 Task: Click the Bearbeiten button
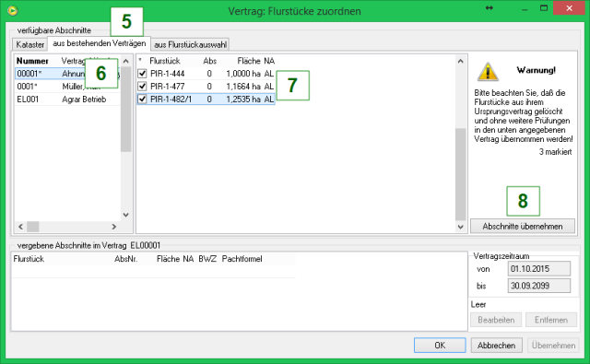496,320
